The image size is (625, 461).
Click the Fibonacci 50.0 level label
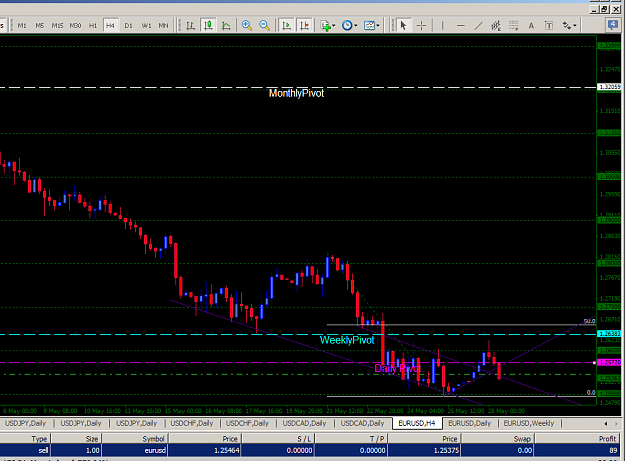pyautogui.click(x=589, y=321)
